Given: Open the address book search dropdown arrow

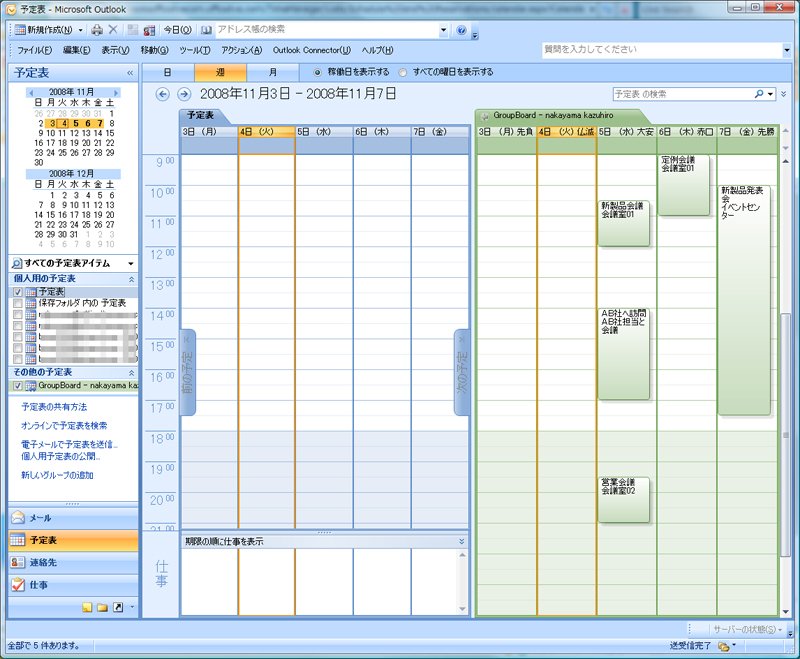Looking at the screenshot, I should (443, 30).
